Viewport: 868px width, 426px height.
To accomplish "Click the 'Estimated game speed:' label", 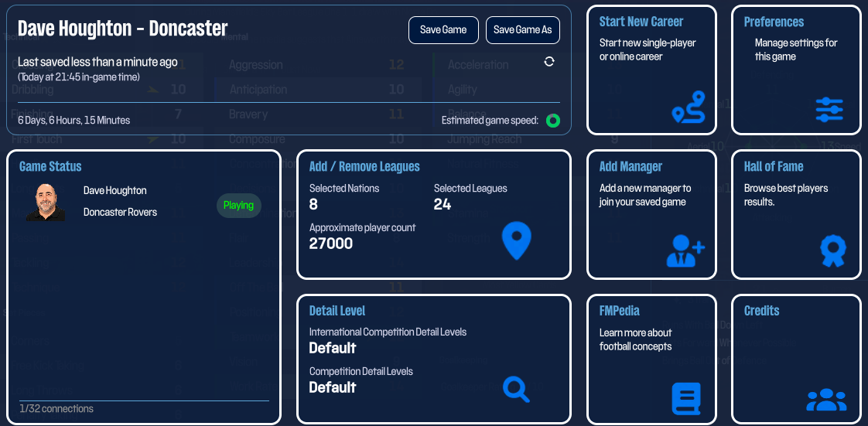I will coord(490,120).
